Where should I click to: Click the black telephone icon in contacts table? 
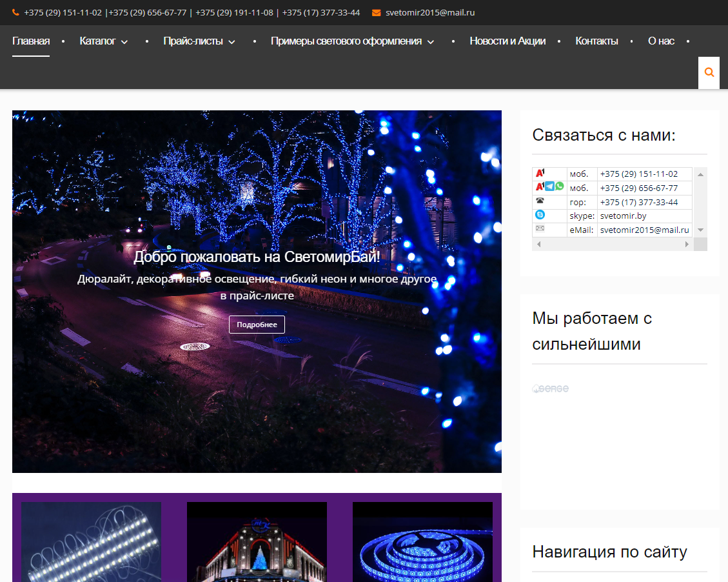point(540,201)
